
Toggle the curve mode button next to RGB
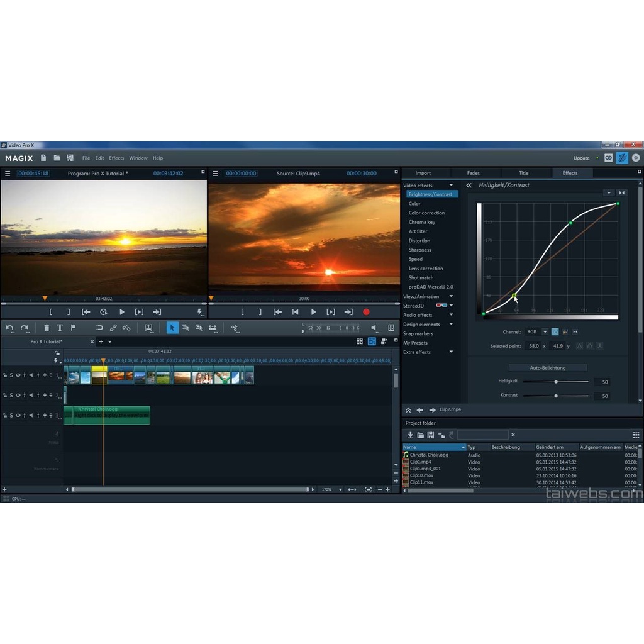(x=555, y=331)
